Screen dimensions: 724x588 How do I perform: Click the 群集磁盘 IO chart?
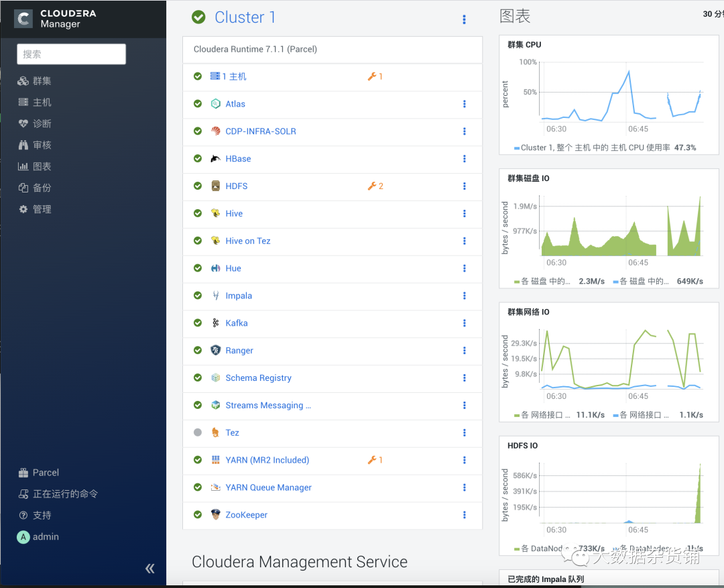tap(609, 229)
